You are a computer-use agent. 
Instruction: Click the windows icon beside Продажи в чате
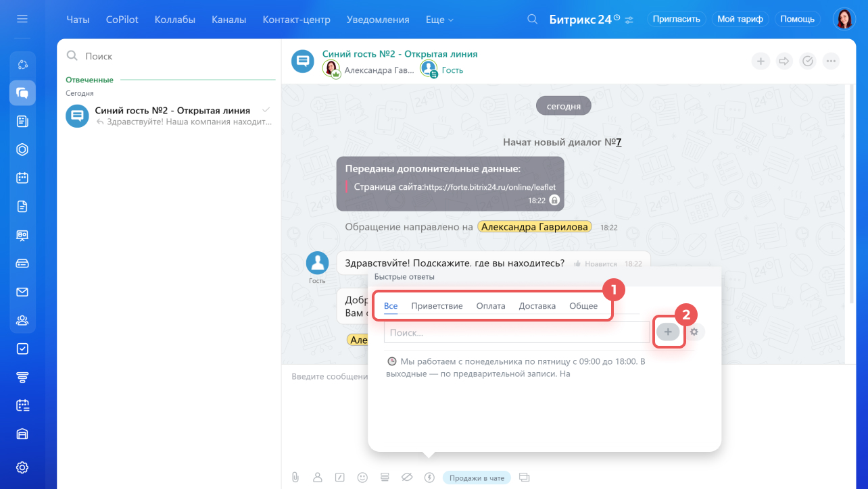pyautogui.click(x=524, y=478)
